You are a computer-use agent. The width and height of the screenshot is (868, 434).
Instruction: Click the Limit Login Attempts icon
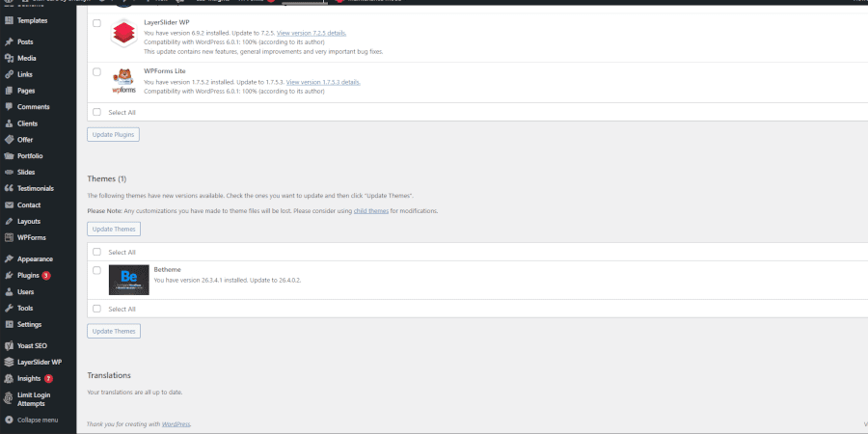pos(9,399)
